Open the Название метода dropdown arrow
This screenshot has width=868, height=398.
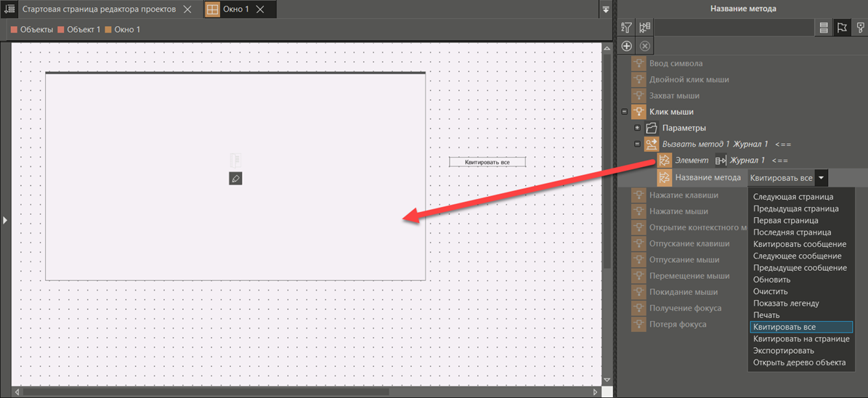tap(821, 178)
